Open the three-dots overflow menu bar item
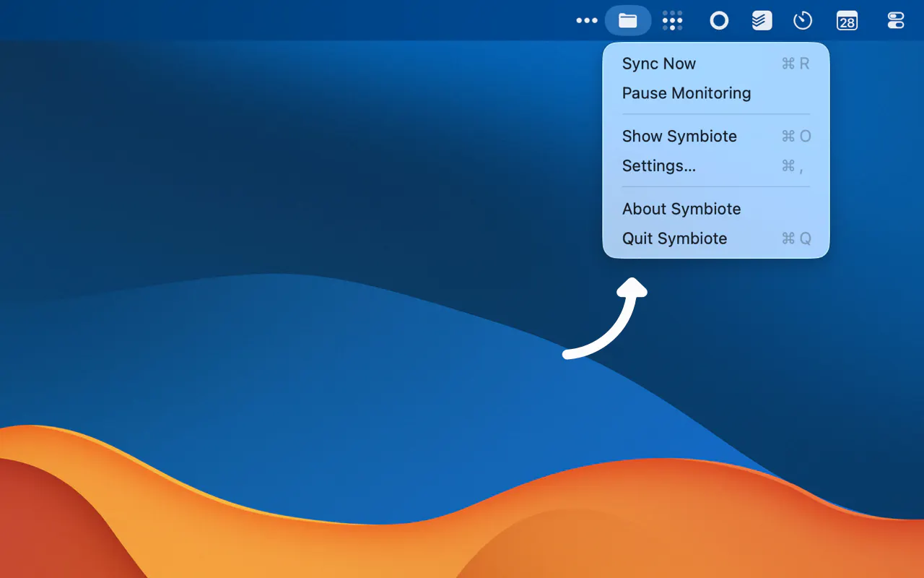This screenshot has height=578, width=924. (x=587, y=20)
